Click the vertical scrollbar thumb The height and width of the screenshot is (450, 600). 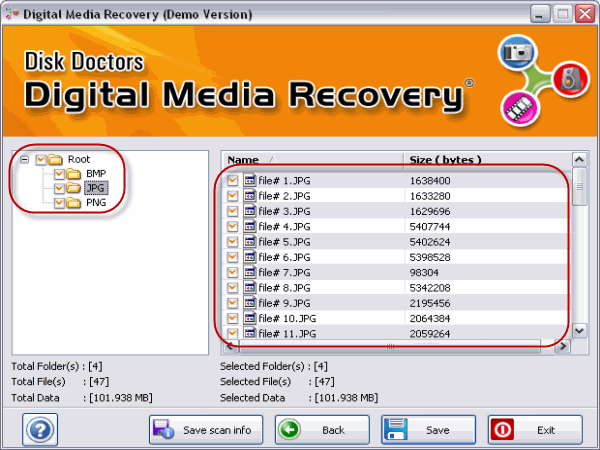pos(579,186)
